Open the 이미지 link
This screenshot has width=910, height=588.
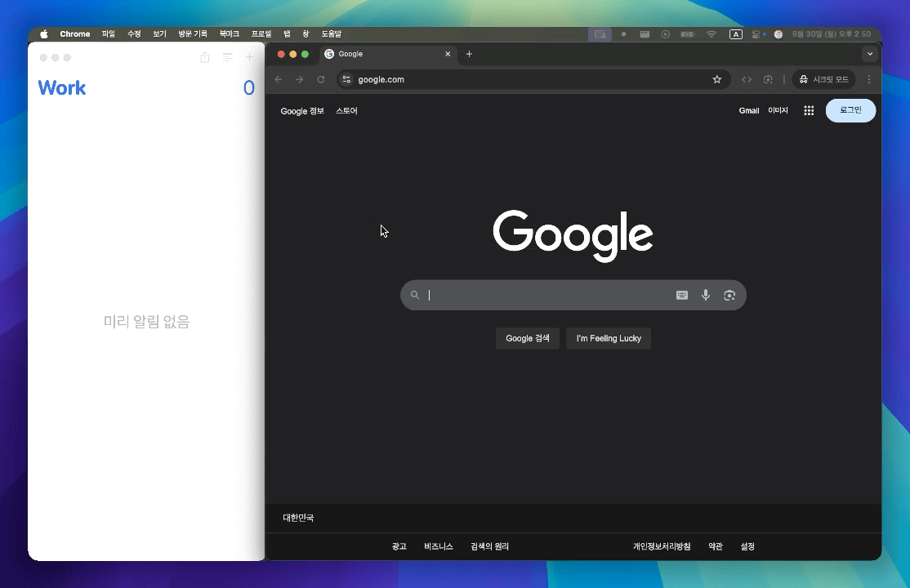click(778, 110)
